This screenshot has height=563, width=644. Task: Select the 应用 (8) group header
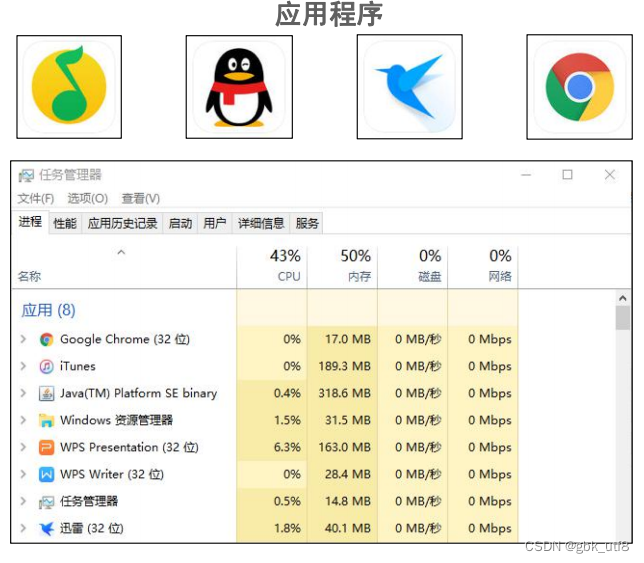[x=48, y=310]
